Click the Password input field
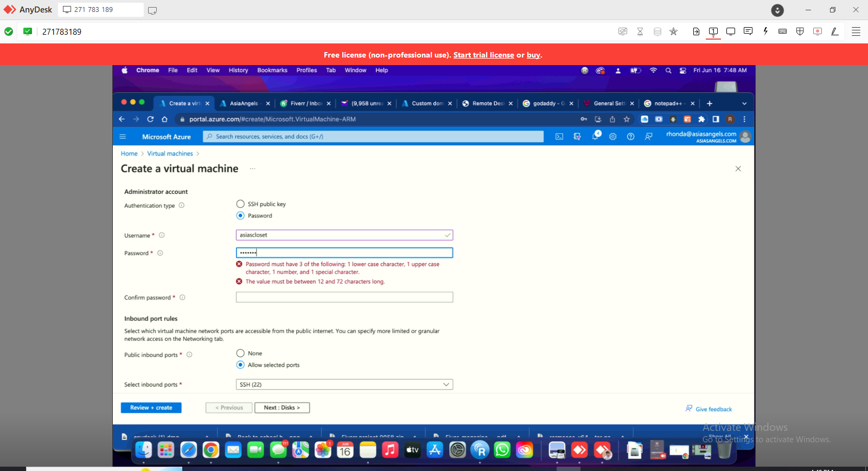This screenshot has height=471, width=868. tap(344, 252)
